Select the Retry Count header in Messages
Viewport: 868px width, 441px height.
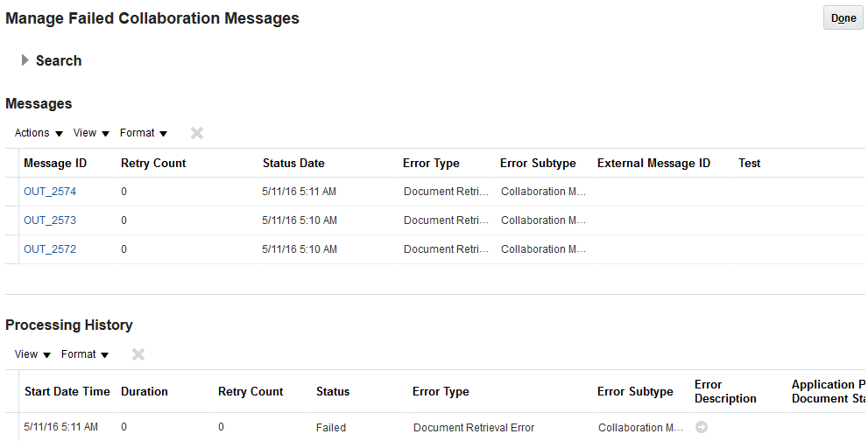click(x=153, y=163)
